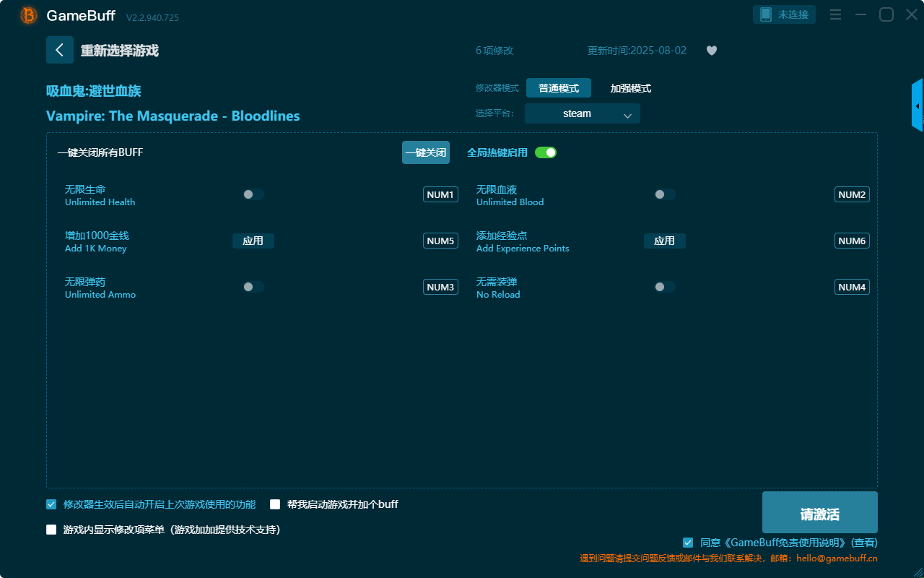Expand the blue side panel arrow

[x=917, y=106]
